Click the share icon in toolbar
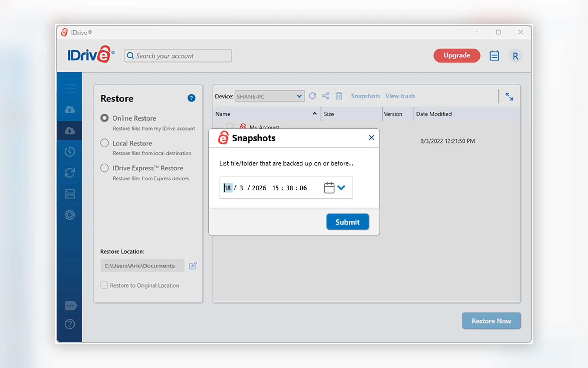 pos(326,96)
